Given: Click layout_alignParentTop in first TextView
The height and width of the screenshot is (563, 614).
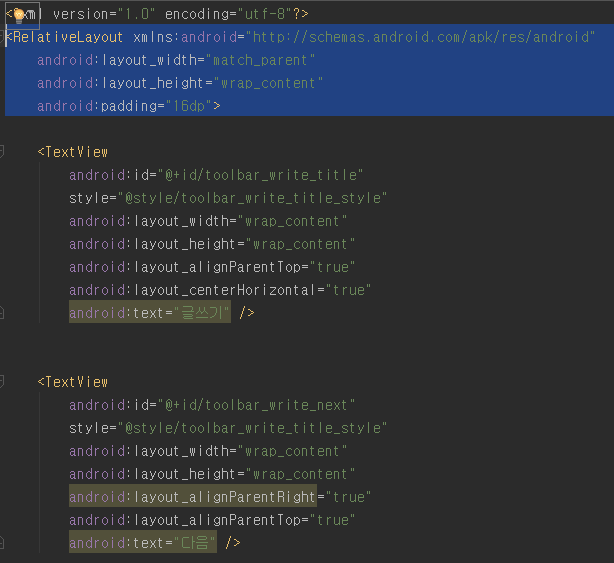Looking at the screenshot, I should [x=212, y=267].
